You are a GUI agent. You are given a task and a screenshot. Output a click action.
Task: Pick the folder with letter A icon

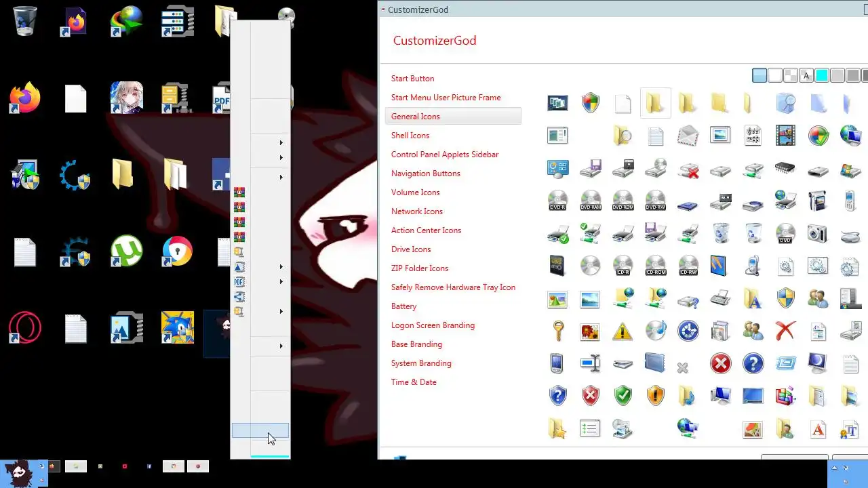[753, 298]
